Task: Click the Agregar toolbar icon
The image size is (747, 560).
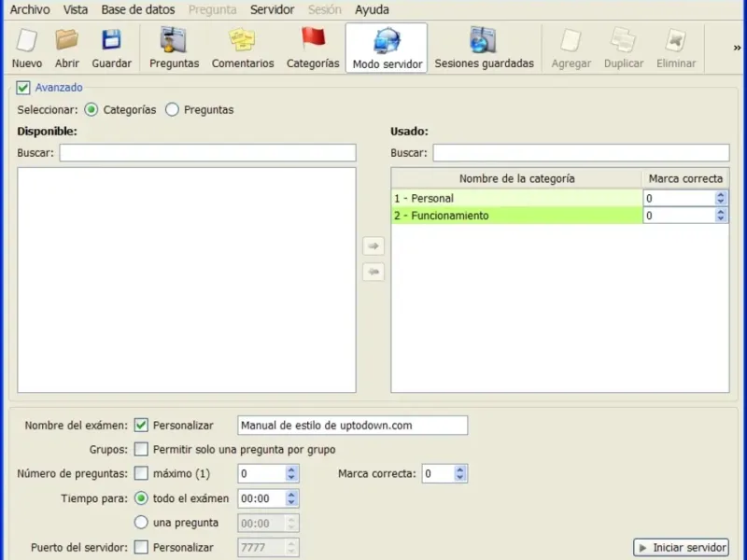Action: (571, 48)
